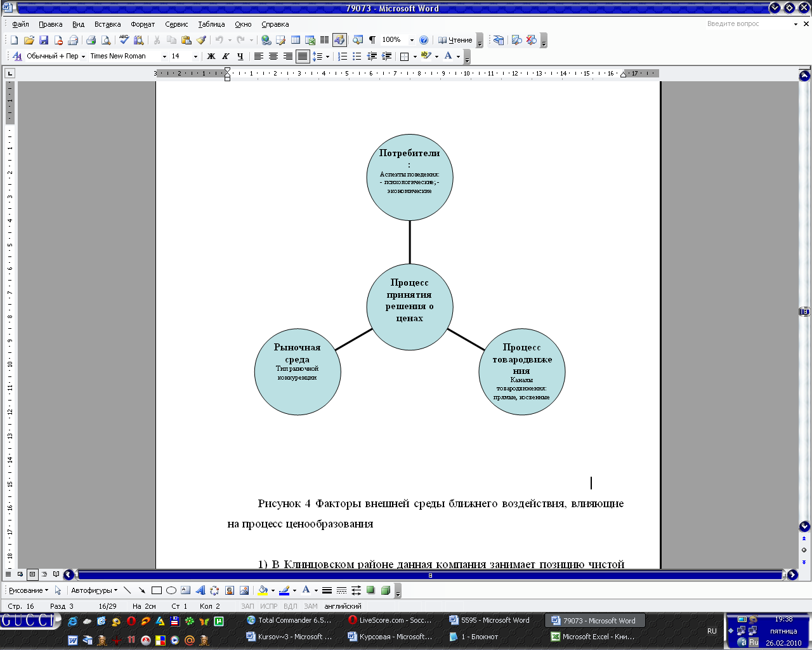
Task: Open the Вставка menu
Action: 107,24
